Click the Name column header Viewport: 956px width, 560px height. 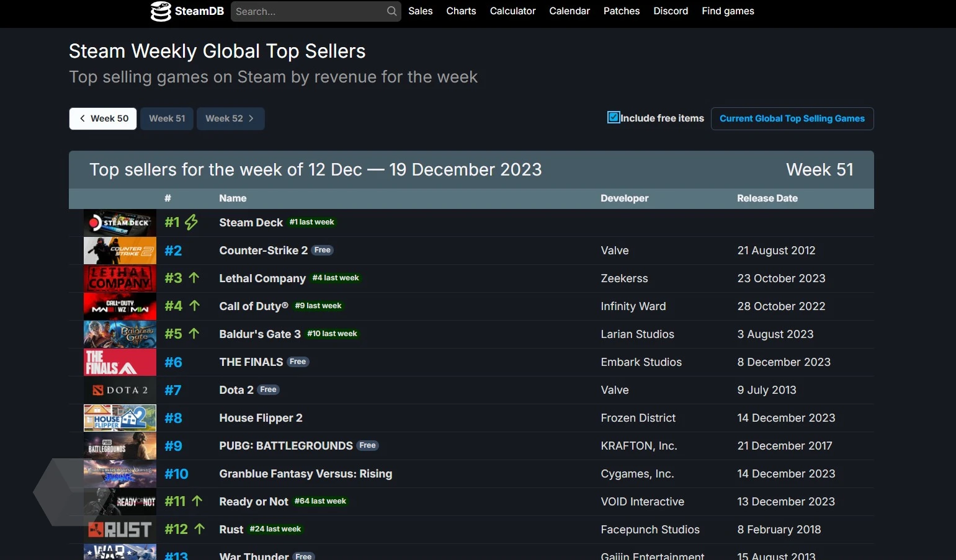tap(233, 198)
